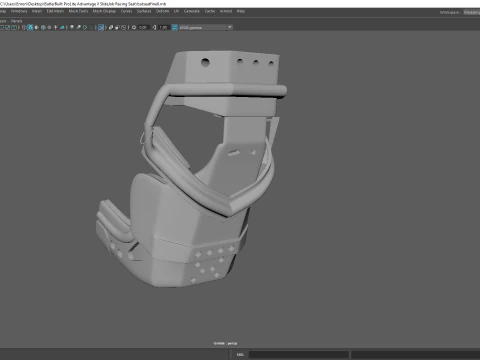The width and height of the screenshot is (480, 360).
Task: Open the Help menu
Action: pyautogui.click(x=241, y=11)
